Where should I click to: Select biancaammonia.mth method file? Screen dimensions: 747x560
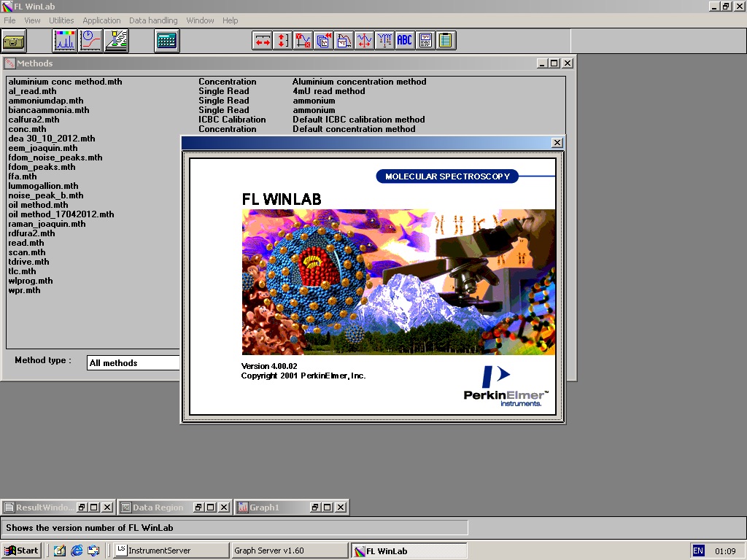[49, 111]
